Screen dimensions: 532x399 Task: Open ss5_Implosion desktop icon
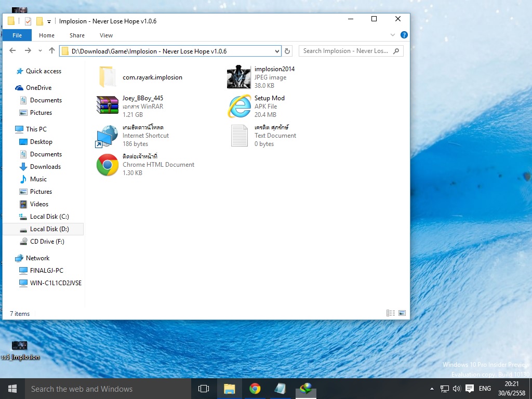(x=20, y=351)
